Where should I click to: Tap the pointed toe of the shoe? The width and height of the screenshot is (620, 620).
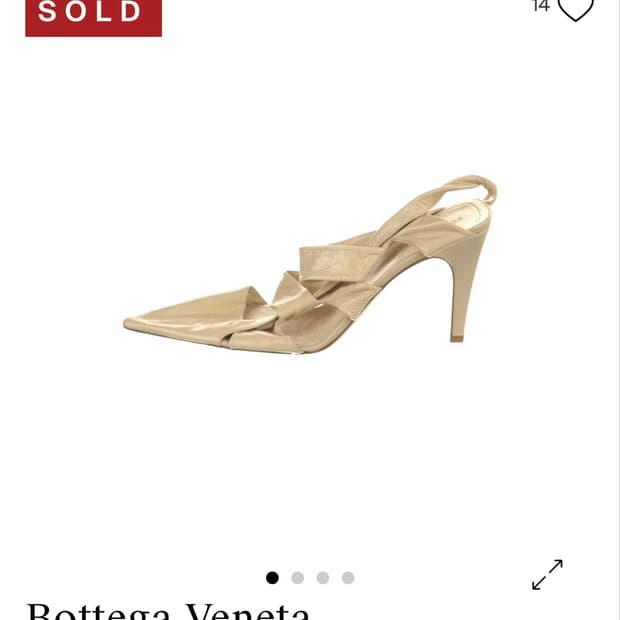(x=158, y=322)
